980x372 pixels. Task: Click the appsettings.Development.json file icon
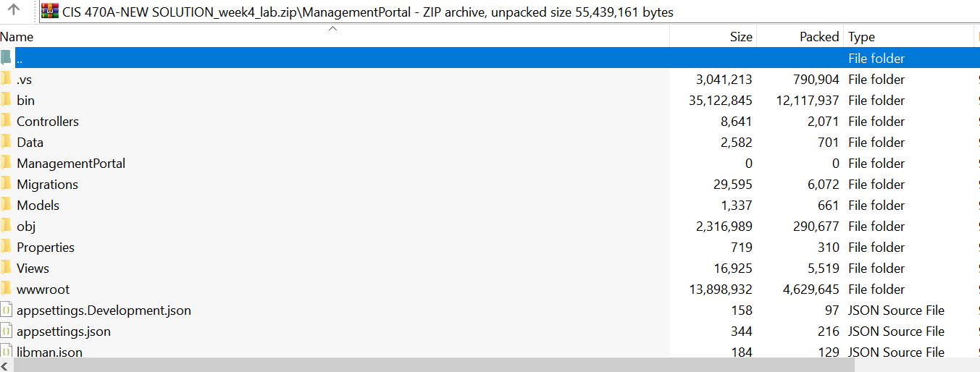[7, 310]
